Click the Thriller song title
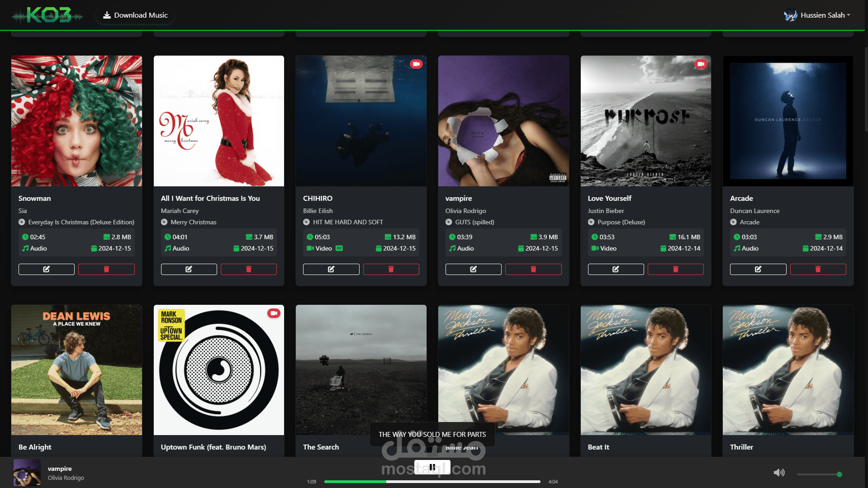The image size is (868, 488). [x=741, y=447]
